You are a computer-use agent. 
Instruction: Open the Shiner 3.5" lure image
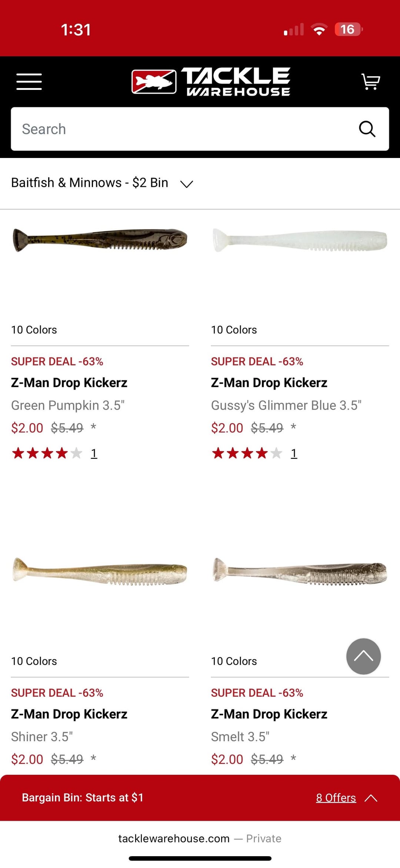[x=100, y=571]
